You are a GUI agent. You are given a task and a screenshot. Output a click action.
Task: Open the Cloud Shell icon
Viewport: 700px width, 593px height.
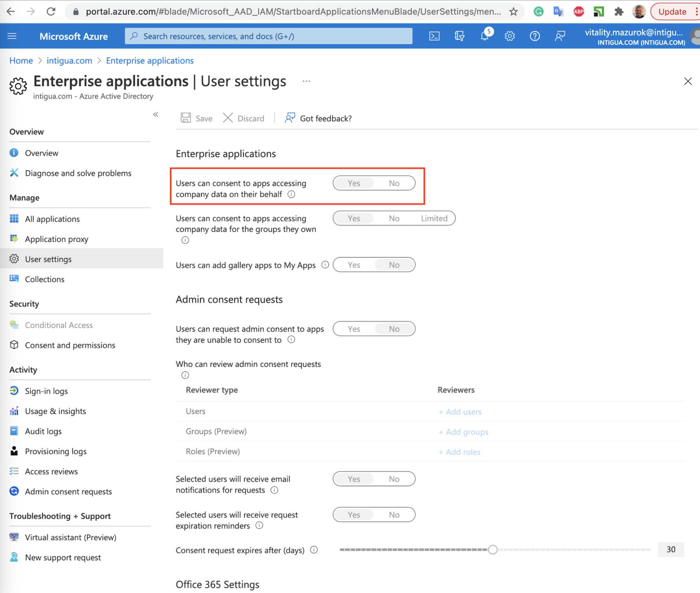[x=434, y=36]
